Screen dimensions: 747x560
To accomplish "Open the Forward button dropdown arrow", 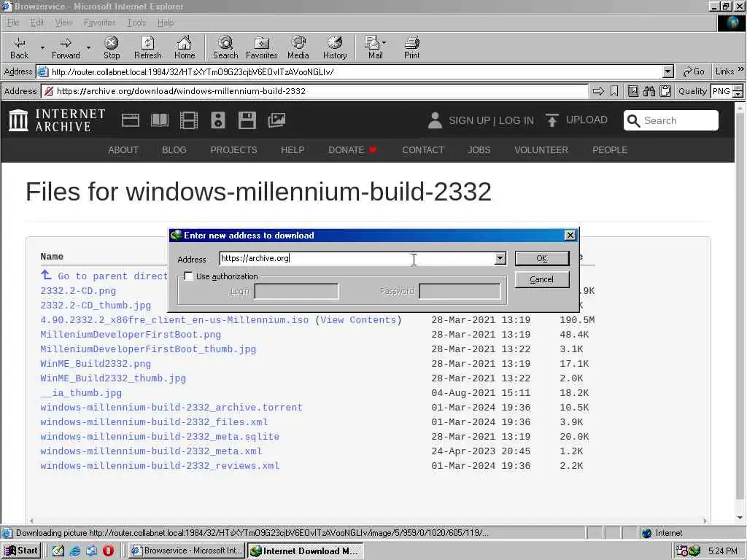I will [88, 47].
